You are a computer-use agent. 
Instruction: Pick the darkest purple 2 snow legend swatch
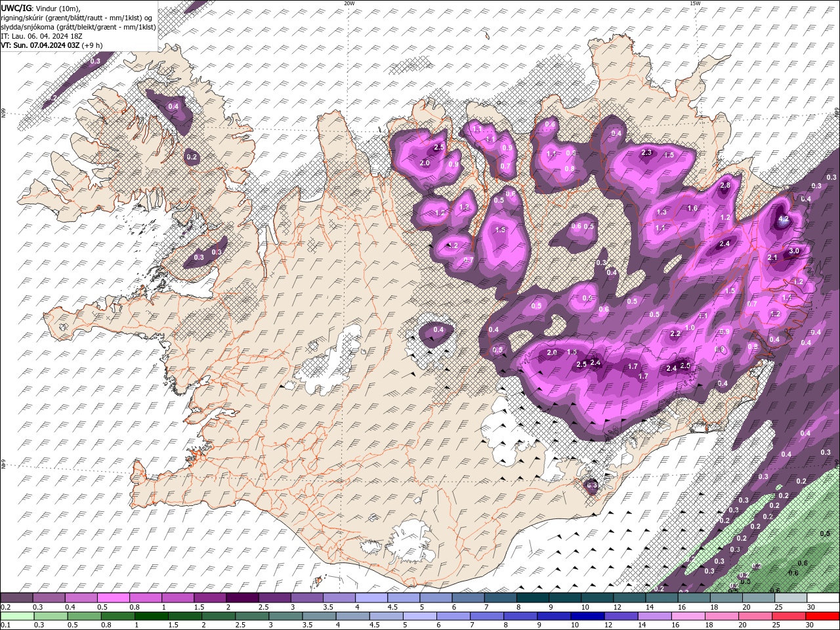[241, 598]
